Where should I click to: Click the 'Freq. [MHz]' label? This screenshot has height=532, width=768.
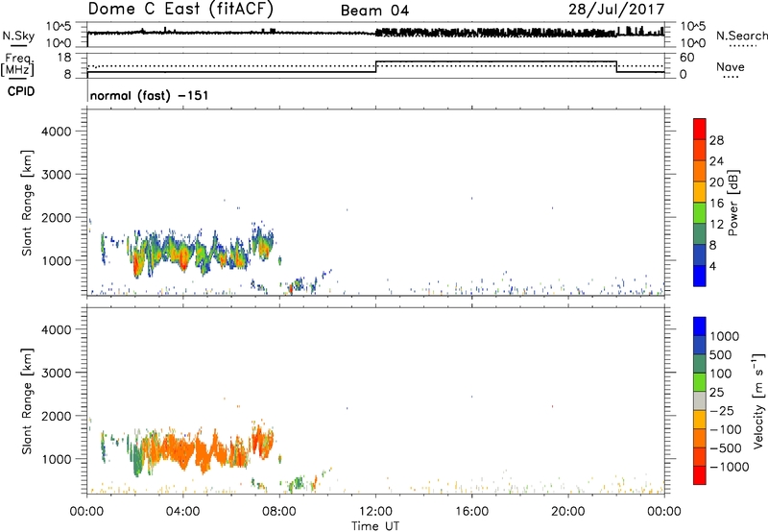point(17,64)
